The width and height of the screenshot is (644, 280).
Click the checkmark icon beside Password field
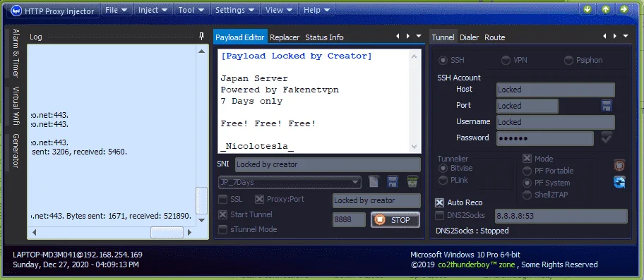point(606,138)
